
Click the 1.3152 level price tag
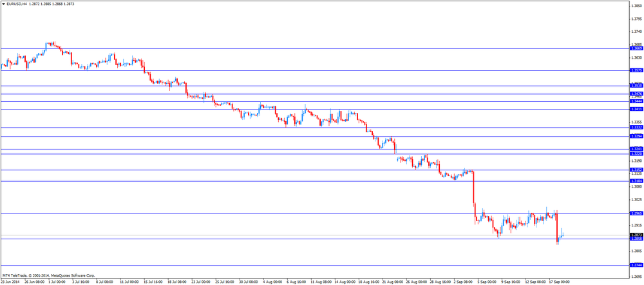pos(636,170)
